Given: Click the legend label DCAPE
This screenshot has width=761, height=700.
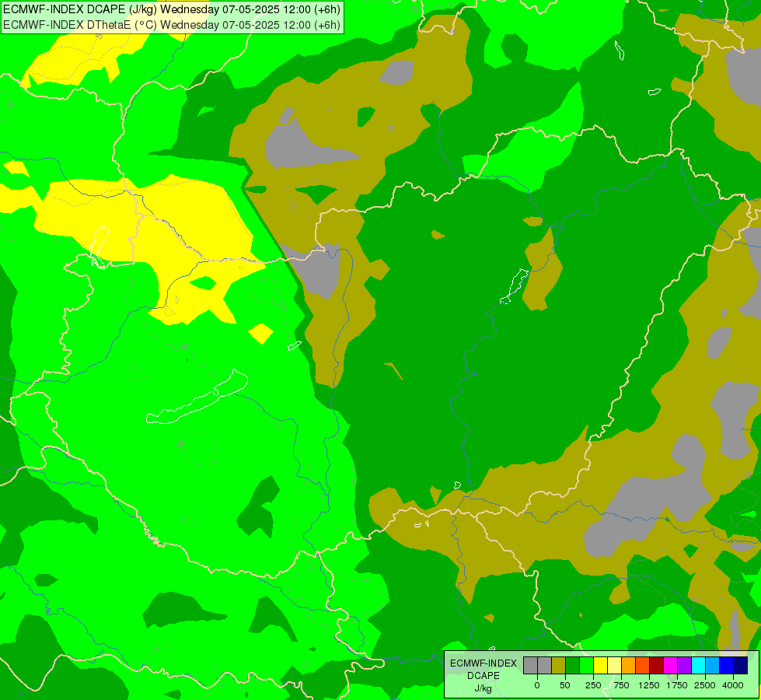Looking at the screenshot, I should (x=483, y=676).
